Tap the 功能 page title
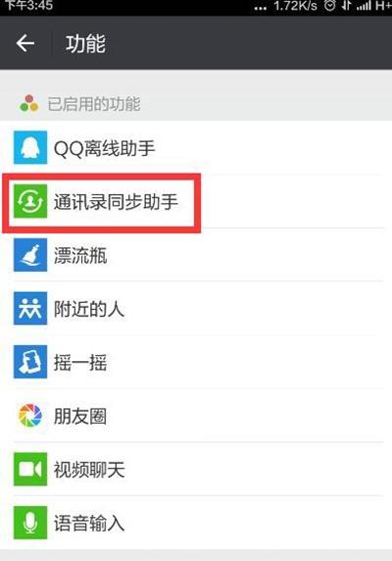The height and width of the screenshot is (561, 392). pyautogui.click(x=85, y=43)
